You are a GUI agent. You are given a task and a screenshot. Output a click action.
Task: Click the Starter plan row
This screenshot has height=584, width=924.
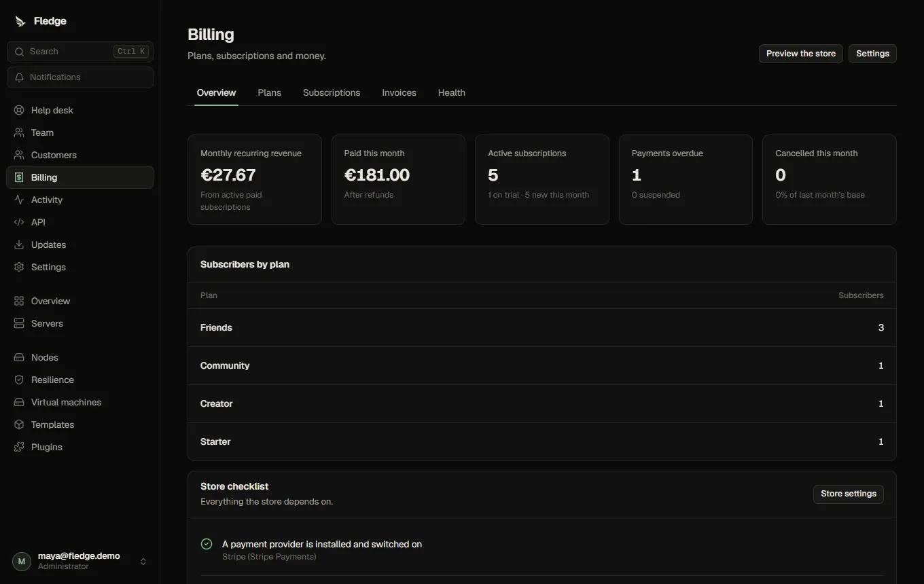point(542,442)
